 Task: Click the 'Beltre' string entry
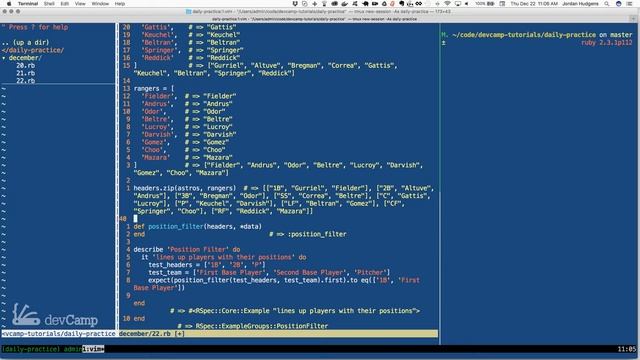tap(156, 119)
